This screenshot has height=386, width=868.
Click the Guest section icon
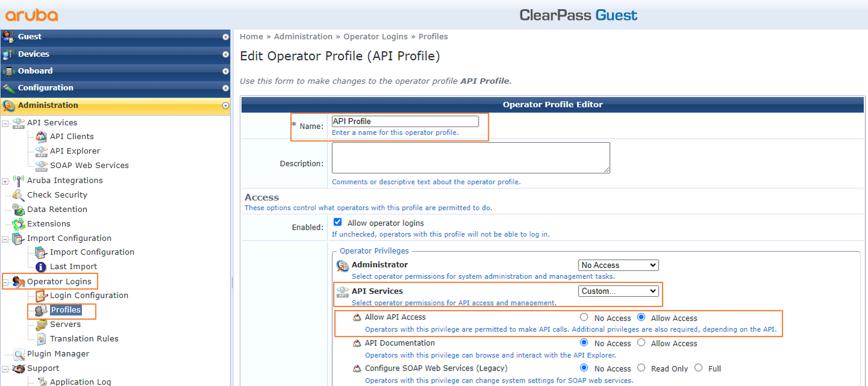pyautogui.click(x=8, y=37)
